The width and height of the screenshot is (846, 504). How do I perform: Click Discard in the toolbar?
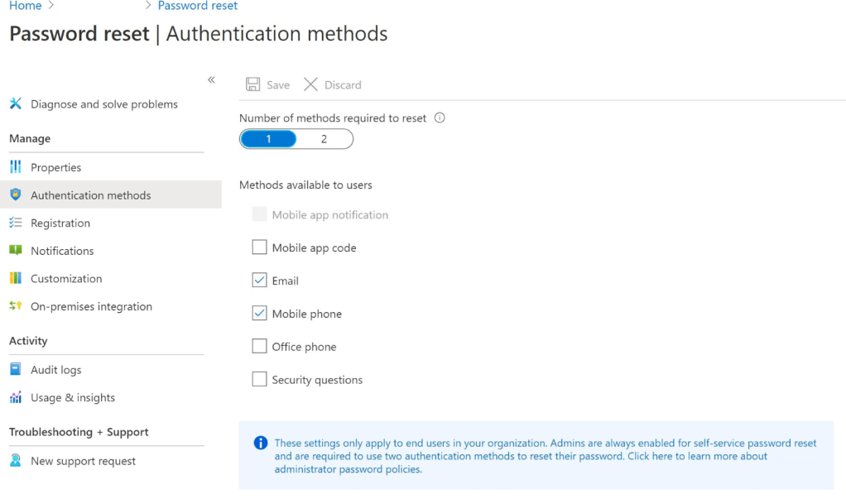click(x=333, y=84)
